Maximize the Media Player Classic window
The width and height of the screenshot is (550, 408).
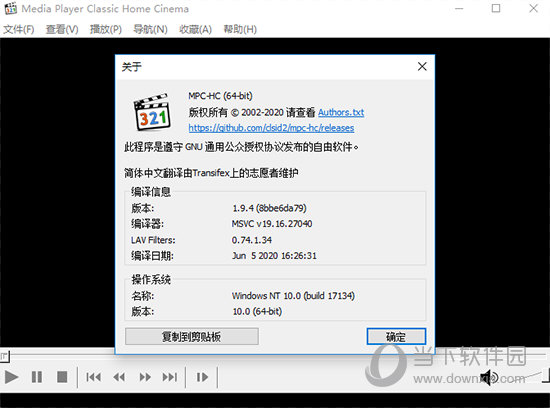tap(496, 8)
